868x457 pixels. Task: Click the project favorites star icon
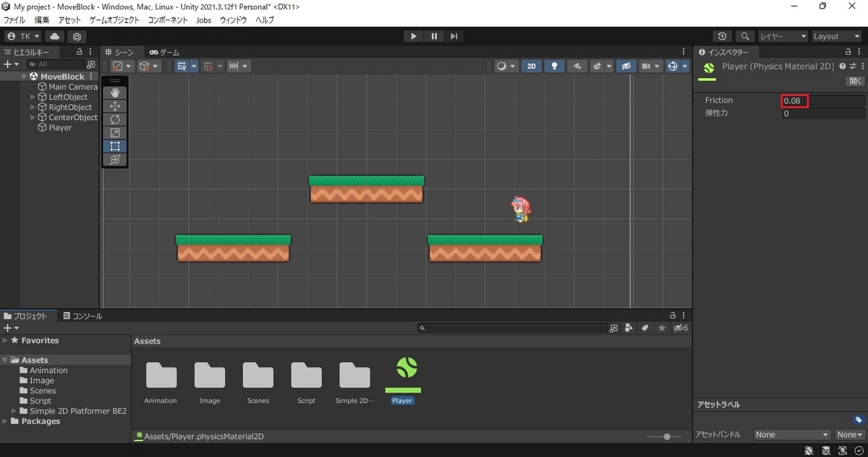661,328
